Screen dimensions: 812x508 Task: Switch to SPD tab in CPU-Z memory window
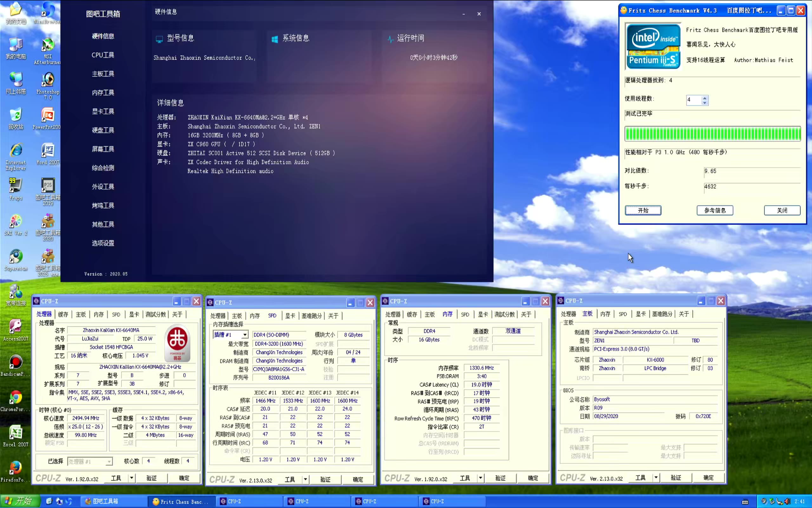coord(465,314)
